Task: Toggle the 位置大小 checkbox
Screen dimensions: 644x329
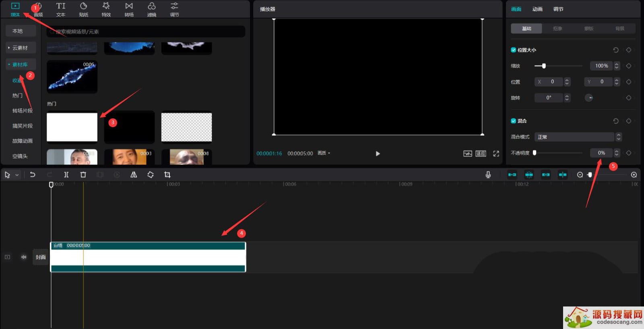Action: pos(514,50)
